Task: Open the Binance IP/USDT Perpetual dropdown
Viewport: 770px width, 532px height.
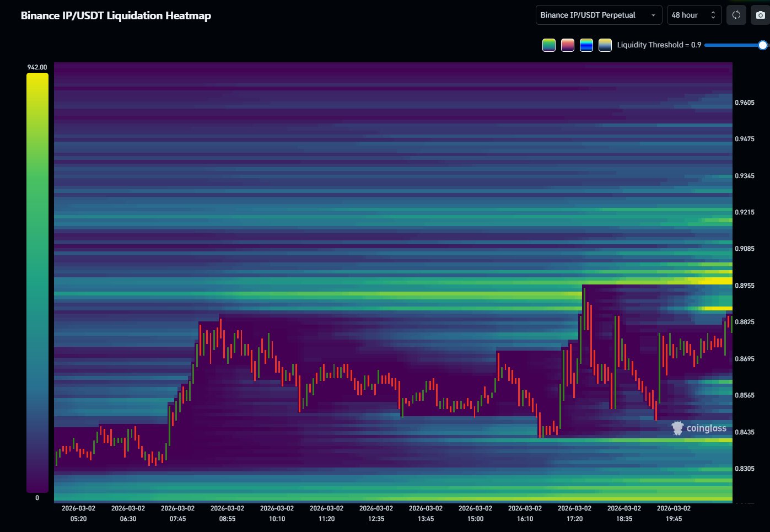Action: (x=598, y=15)
